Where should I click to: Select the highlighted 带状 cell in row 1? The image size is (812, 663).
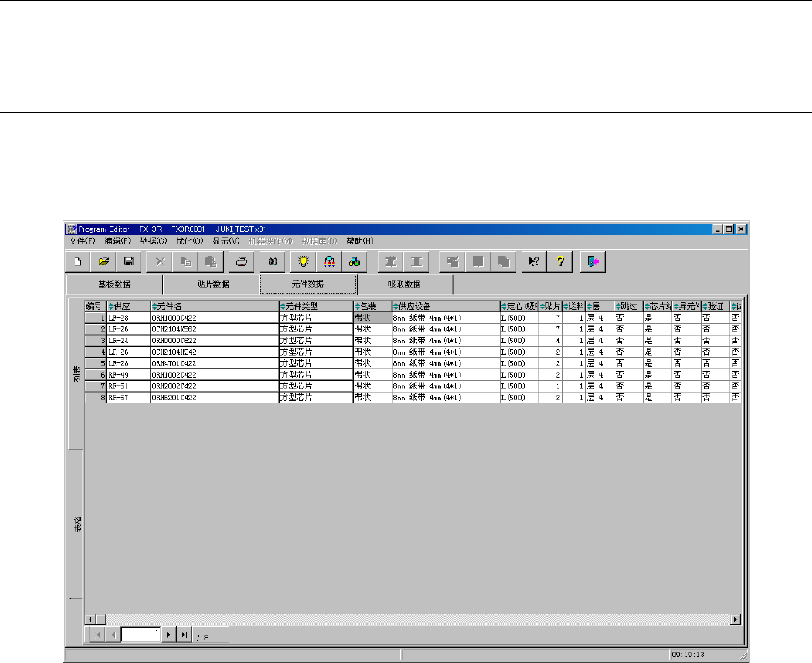(373, 318)
